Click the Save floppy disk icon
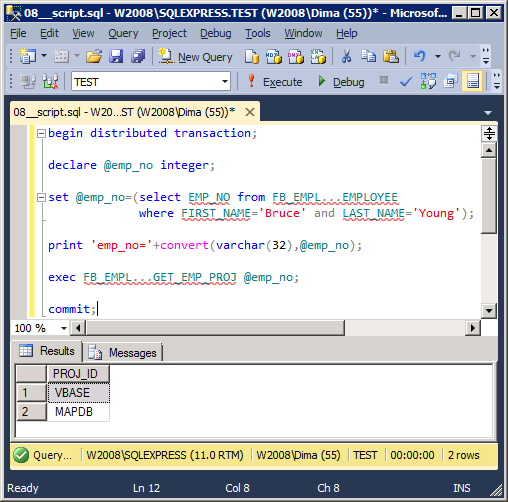508x502 pixels. point(116,56)
